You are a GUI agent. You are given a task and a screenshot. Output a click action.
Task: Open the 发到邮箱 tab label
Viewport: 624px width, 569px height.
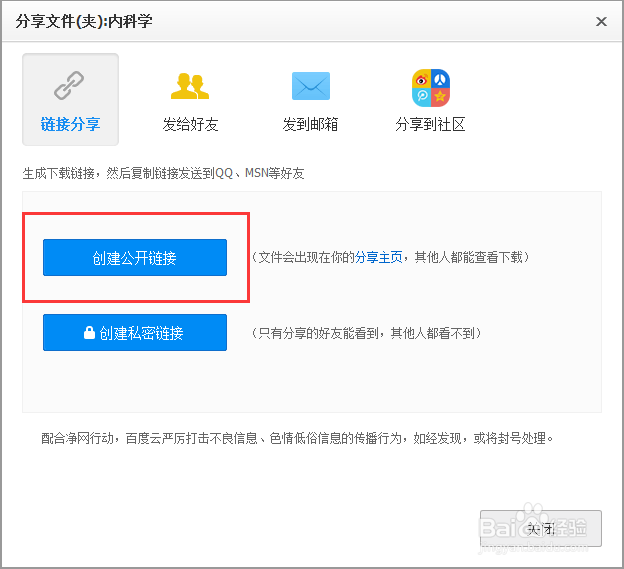click(310, 125)
